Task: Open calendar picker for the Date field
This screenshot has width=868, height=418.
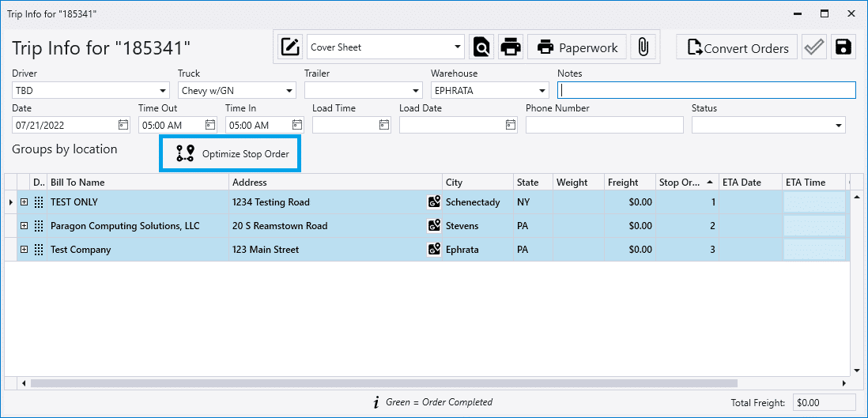Action: (123, 125)
